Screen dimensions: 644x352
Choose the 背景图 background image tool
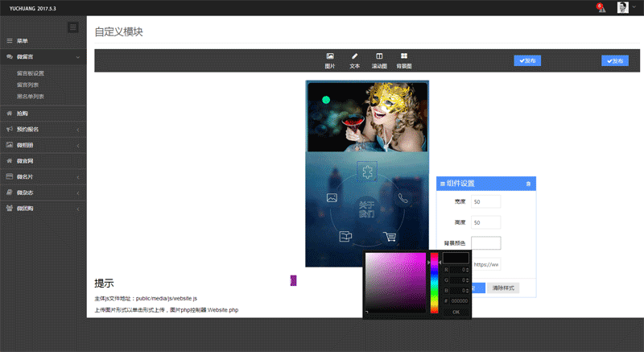(x=404, y=60)
